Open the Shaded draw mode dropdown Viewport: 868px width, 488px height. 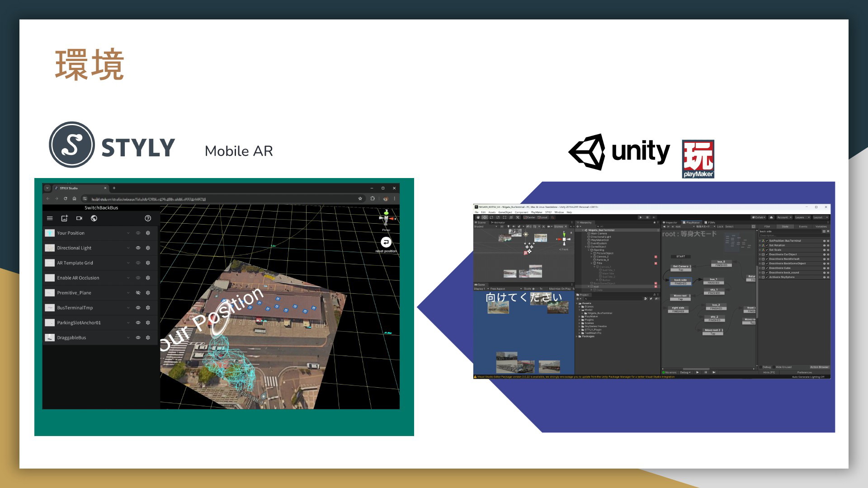486,226
